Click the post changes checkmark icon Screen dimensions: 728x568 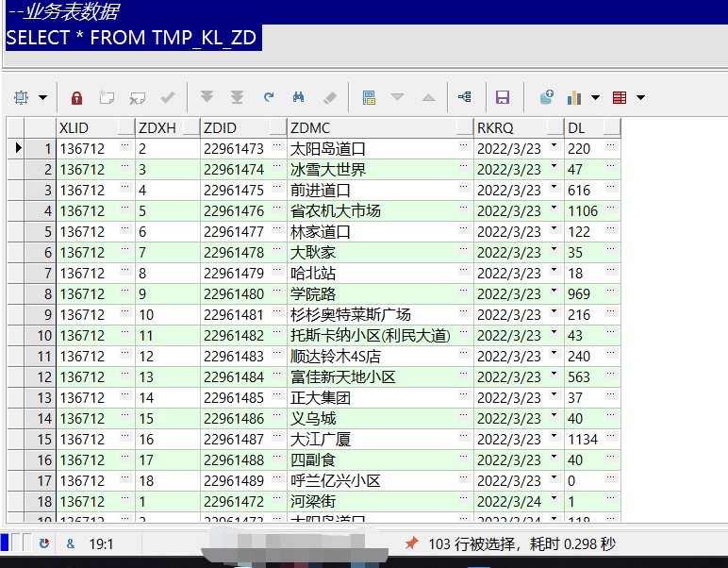pos(168,97)
